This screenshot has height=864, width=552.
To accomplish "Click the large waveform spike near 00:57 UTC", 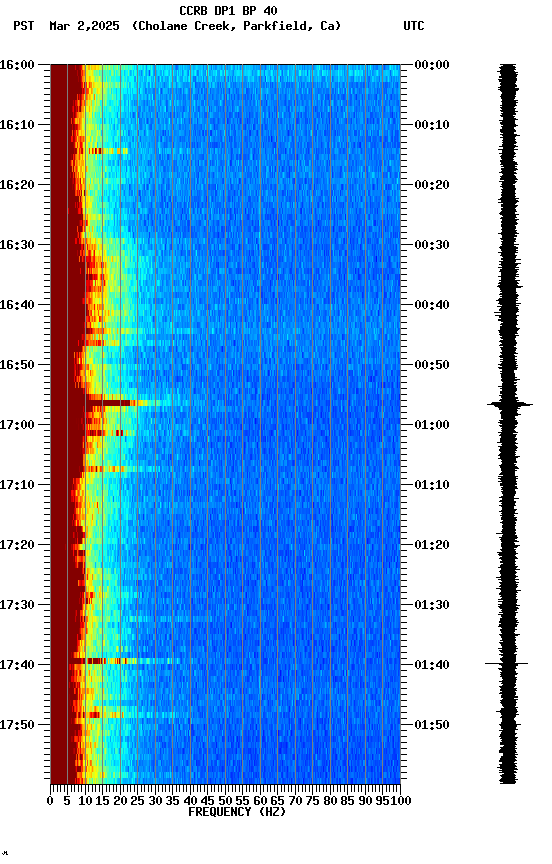I will [510, 404].
